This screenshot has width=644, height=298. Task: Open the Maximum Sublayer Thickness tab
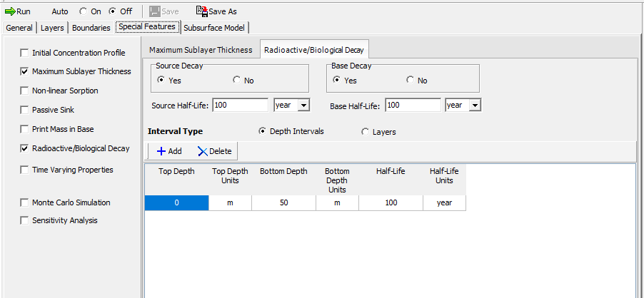click(x=200, y=50)
